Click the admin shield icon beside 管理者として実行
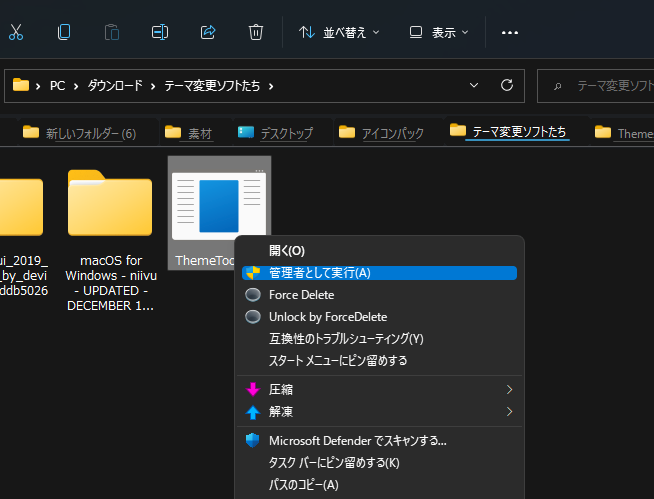Viewport: 654px width, 499px height. pyautogui.click(x=253, y=273)
